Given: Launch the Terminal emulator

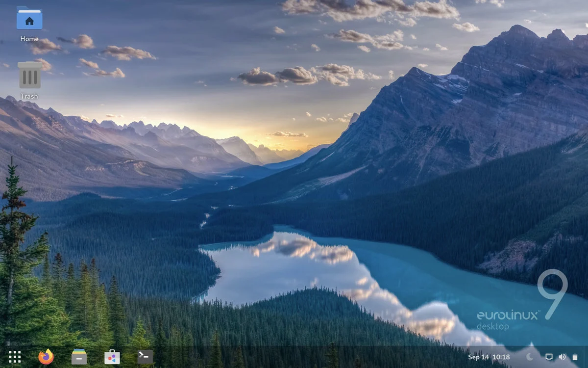Looking at the screenshot, I should click(x=144, y=357).
